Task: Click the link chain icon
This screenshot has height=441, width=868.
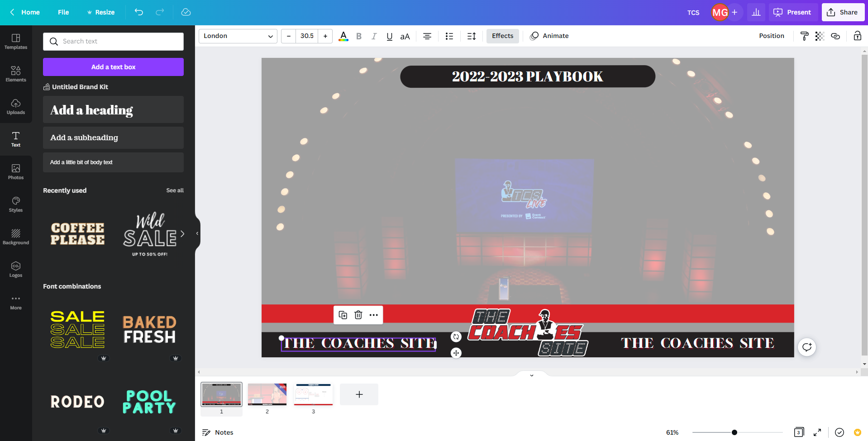Action: [x=835, y=36]
